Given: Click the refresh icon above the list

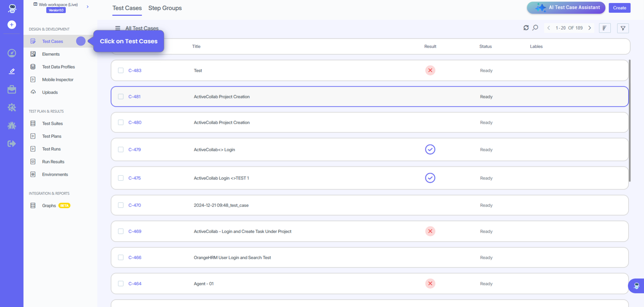Looking at the screenshot, I should 526,28.
